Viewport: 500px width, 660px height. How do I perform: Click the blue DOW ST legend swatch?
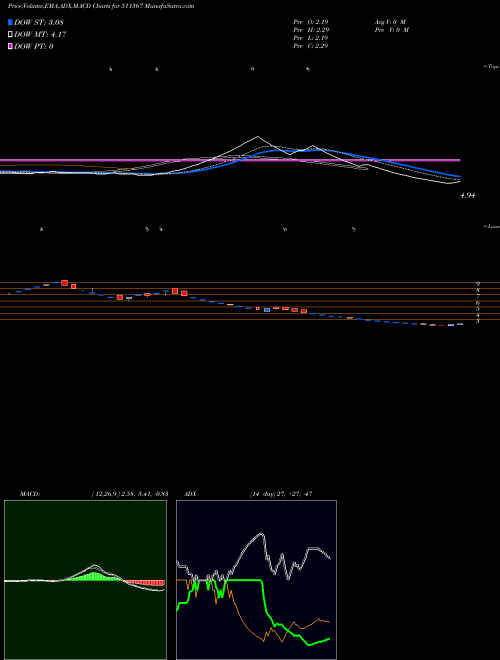pyautogui.click(x=11, y=22)
